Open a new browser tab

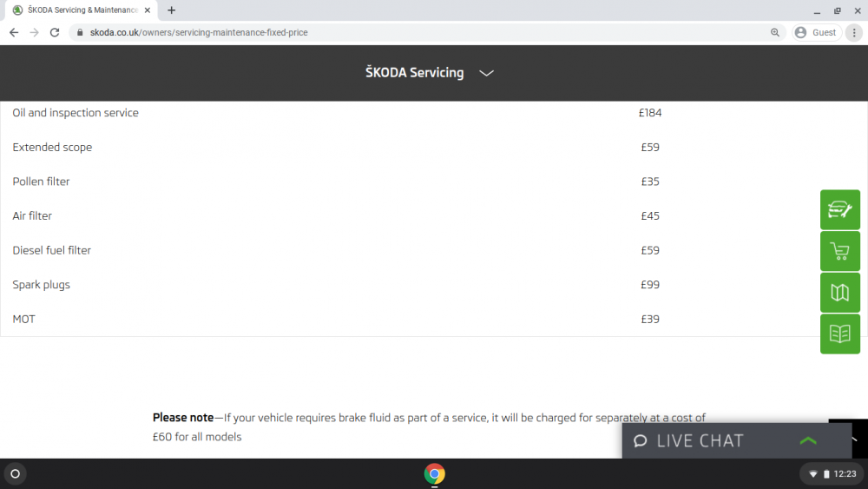click(172, 10)
